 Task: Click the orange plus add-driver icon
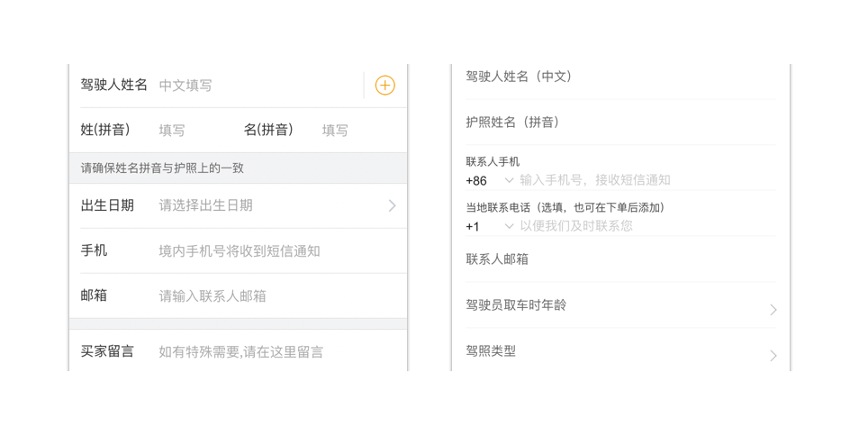click(x=384, y=86)
